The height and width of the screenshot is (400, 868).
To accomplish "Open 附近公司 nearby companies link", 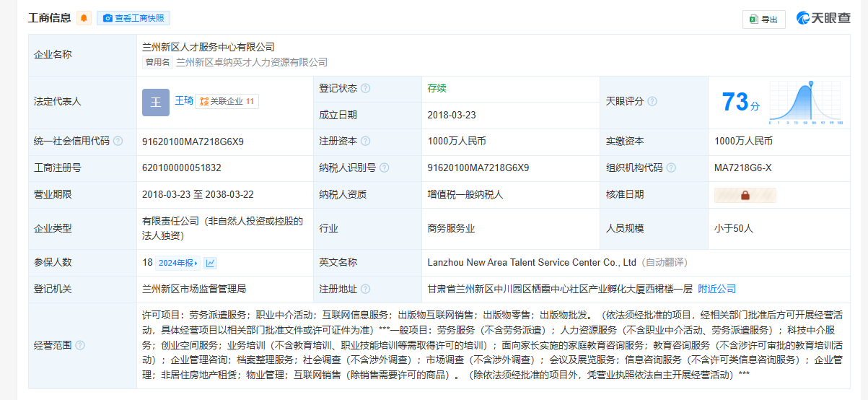I will (716, 289).
